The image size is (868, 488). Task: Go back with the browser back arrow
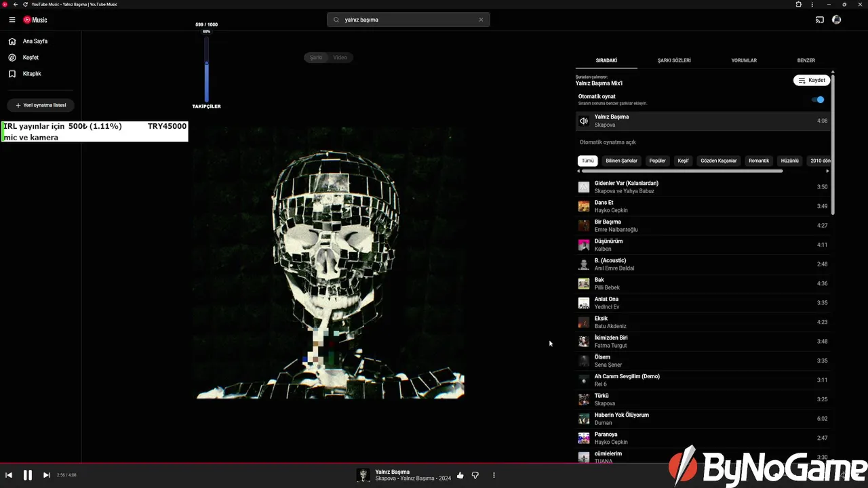[16, 4]
